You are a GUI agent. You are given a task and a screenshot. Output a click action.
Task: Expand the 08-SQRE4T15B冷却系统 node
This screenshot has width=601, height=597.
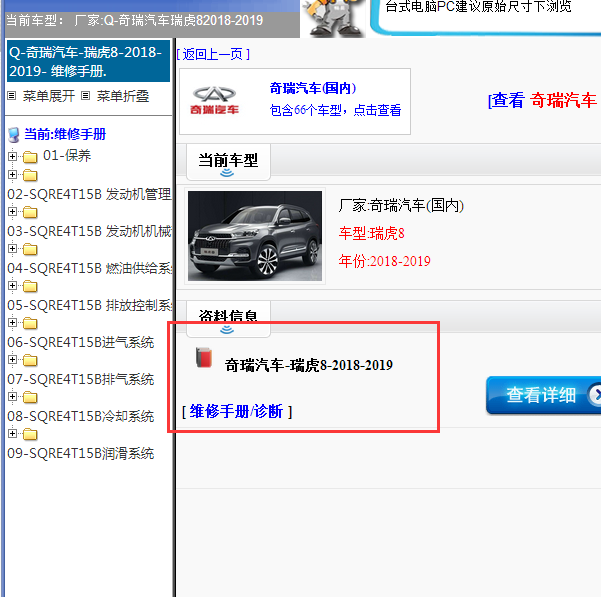12,396
